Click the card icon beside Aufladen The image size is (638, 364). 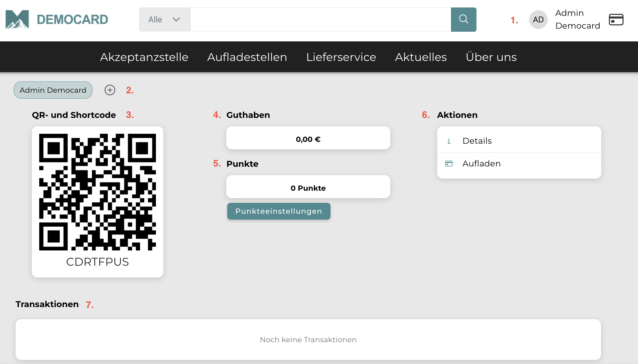449,164
